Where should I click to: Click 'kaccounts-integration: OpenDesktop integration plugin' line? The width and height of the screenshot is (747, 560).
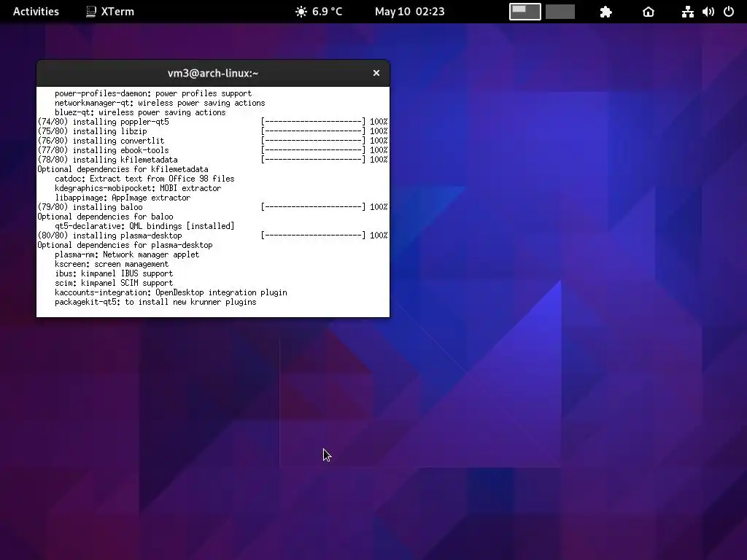coord(171,293)
